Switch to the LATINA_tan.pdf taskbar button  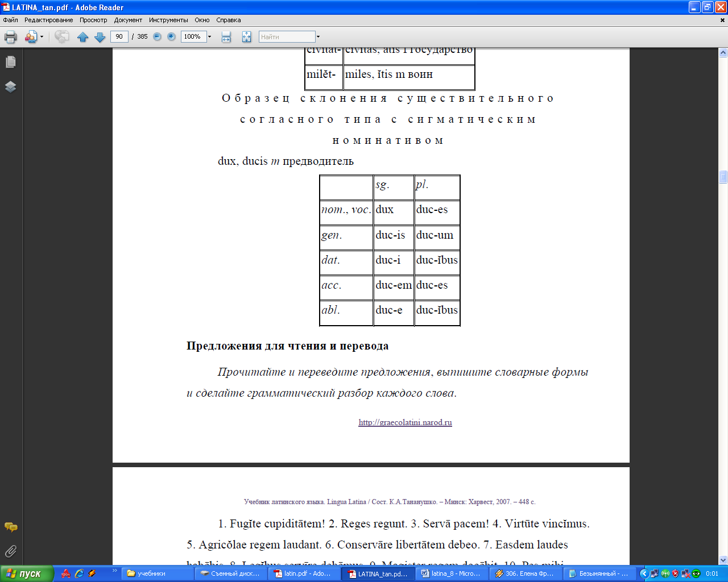coord(378,573)
